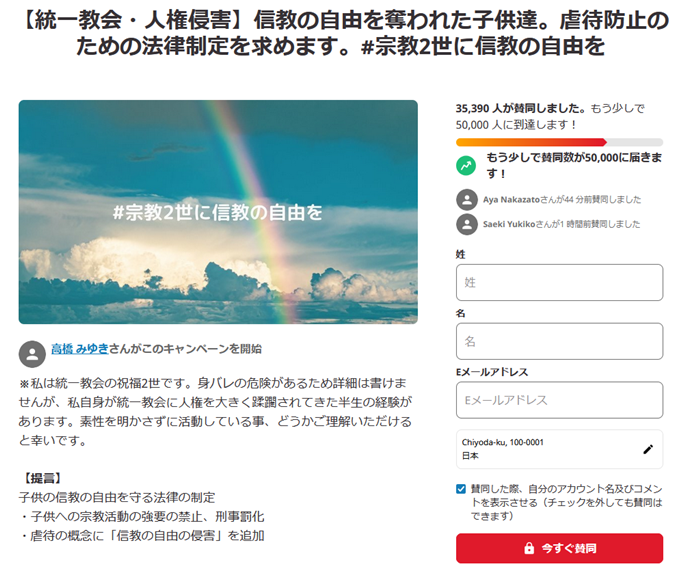Click Aya Nakazato's avatar icon

tap(467, 200)
